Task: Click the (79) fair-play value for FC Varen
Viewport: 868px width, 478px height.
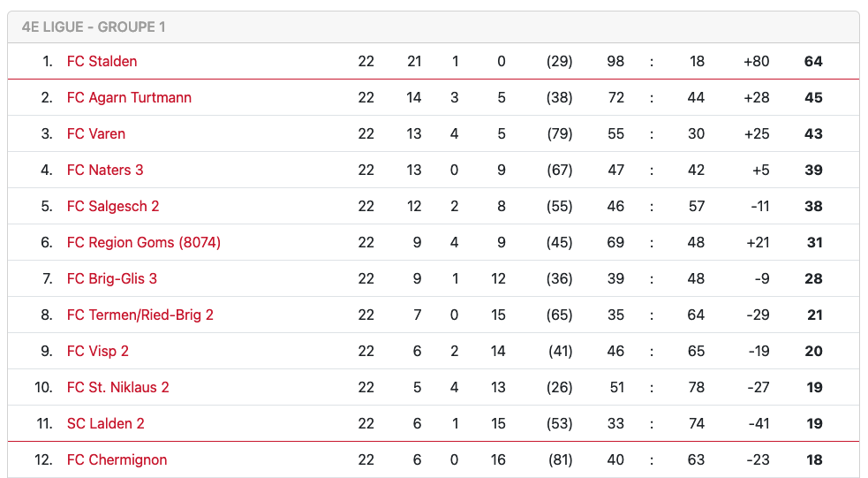Action: point(560,133)
